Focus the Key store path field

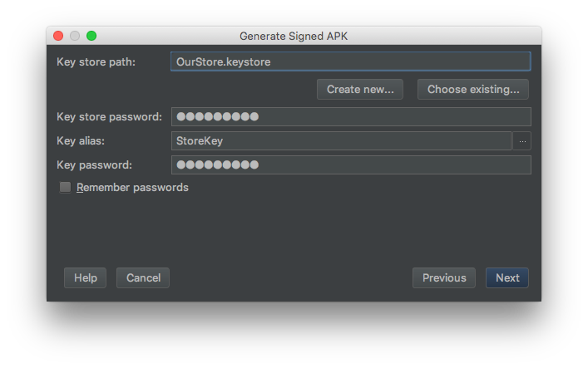pos(350,61)
